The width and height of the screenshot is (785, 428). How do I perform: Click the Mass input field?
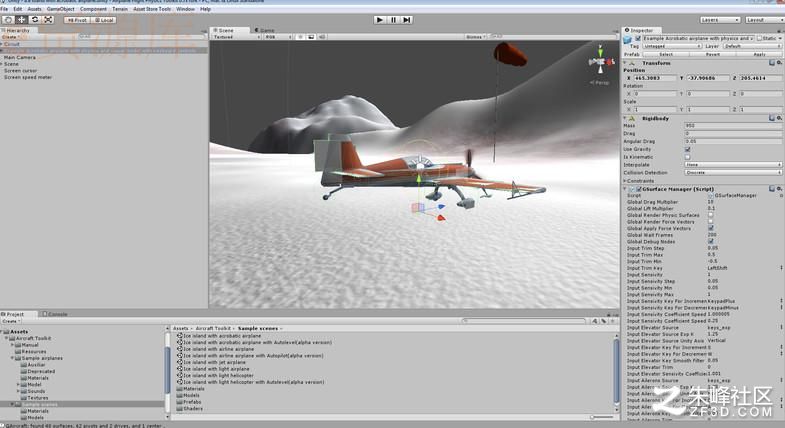click(x=733, y=126)
